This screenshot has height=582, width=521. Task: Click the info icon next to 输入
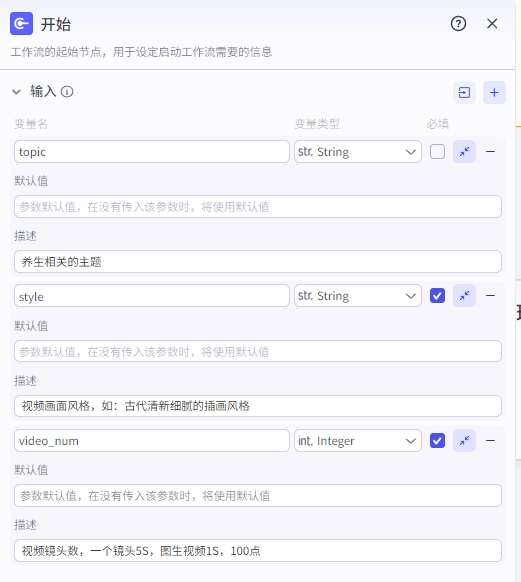[67, 91]
